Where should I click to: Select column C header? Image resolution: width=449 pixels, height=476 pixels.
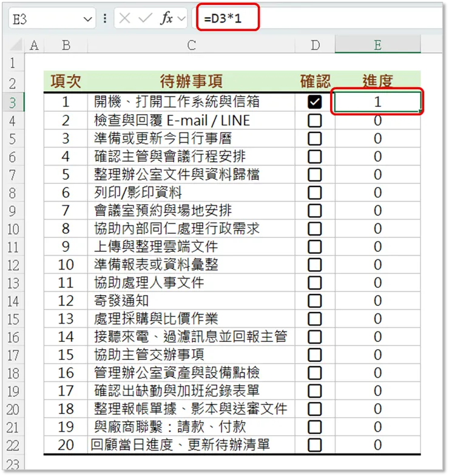[x=191, y=46]
